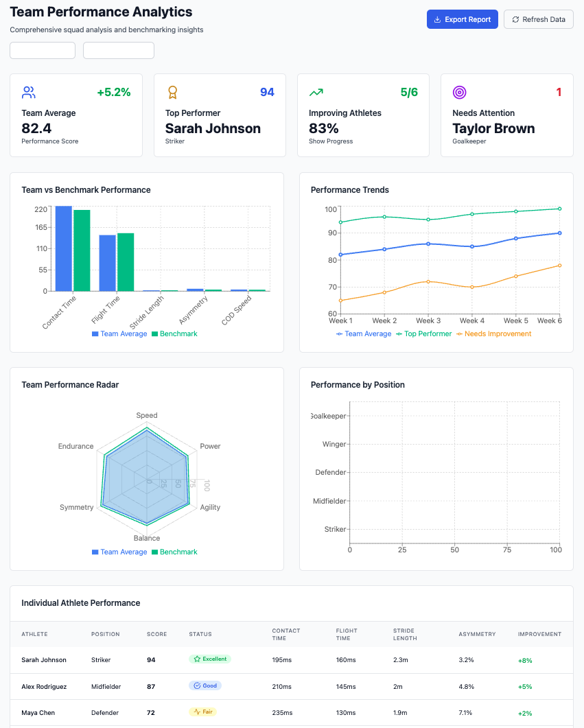
Task: Click the STRIDE LENGTH column header
Action: click(406, 634)
